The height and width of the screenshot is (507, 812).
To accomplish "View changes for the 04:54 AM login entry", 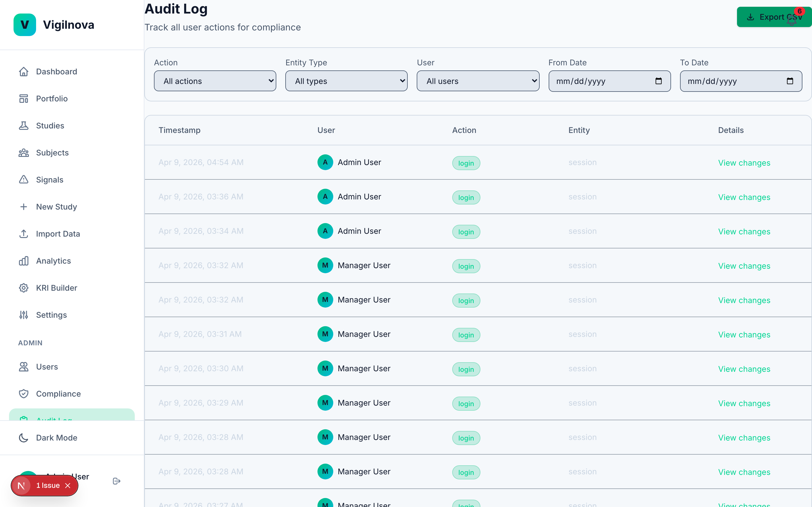I will 744,163.
